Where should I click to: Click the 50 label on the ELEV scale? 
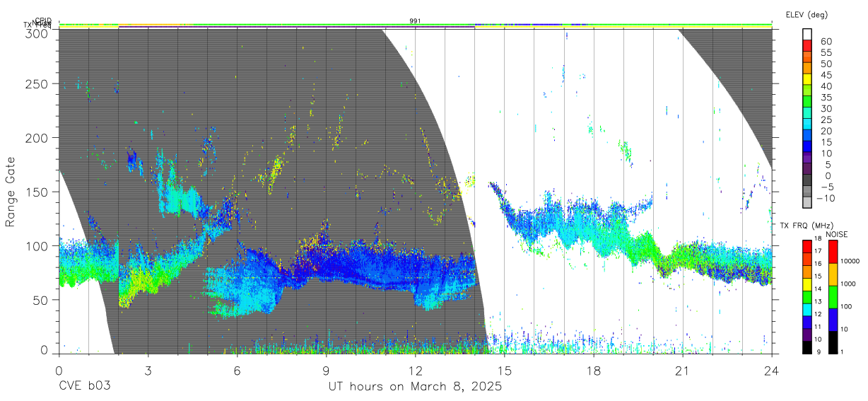(x=826, y=64)
